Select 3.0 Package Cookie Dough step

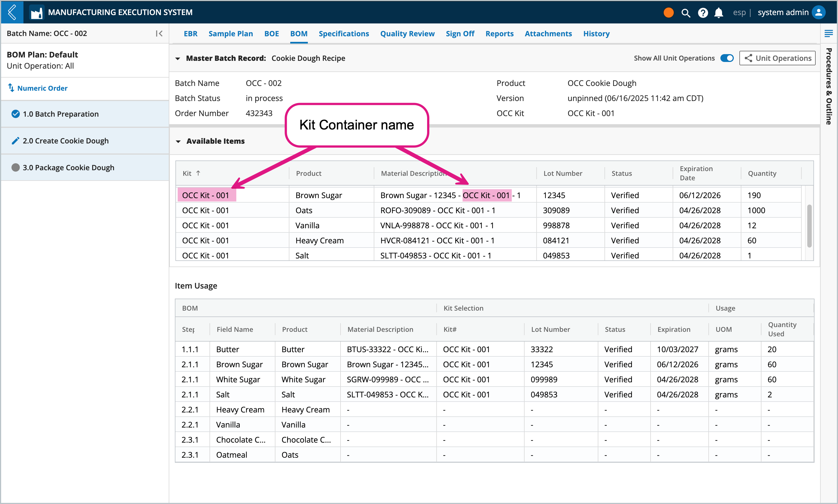tap(85, 167)
